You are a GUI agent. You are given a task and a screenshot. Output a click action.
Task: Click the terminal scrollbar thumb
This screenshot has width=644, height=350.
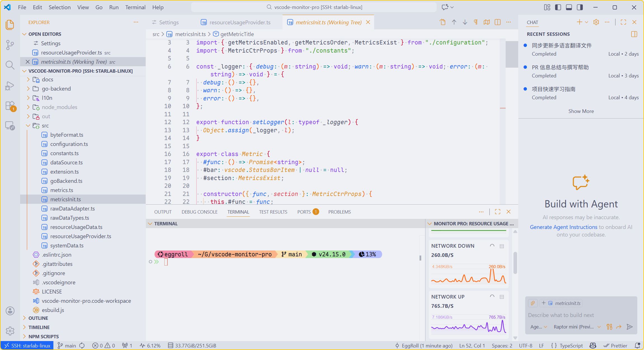[420, 258]
